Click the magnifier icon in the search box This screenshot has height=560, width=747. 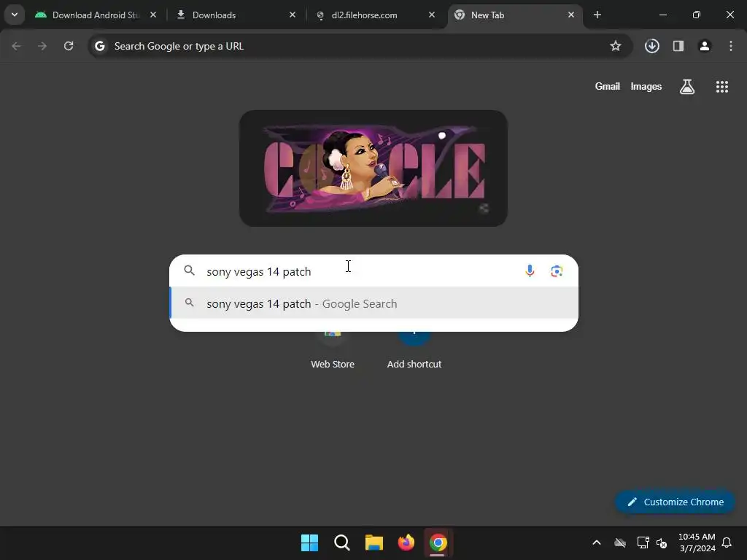(x=189, y=271)
